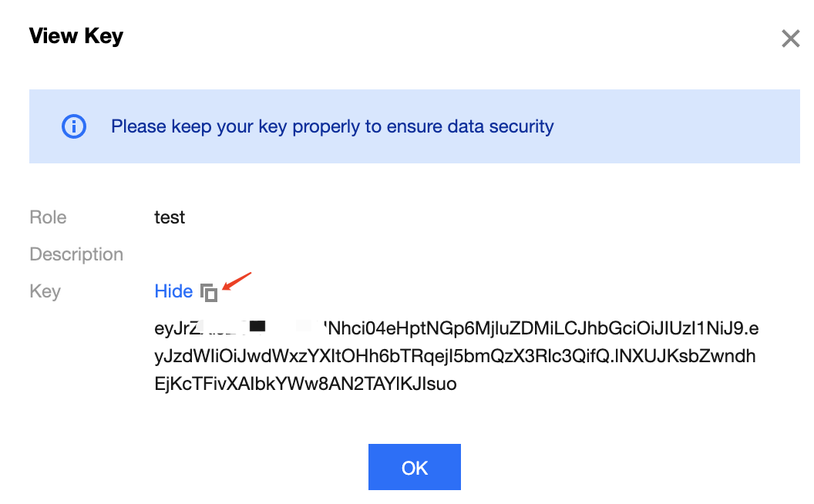The image size is (814, 504).
Task: Copy the key using the copy icon
Action: click(x=209, y=292)
